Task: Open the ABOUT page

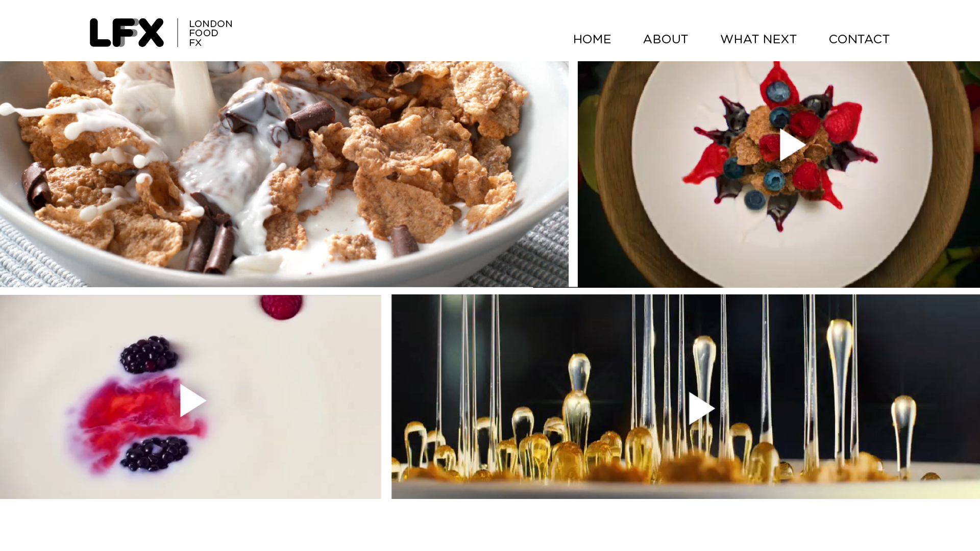Action: pos(665,39)
